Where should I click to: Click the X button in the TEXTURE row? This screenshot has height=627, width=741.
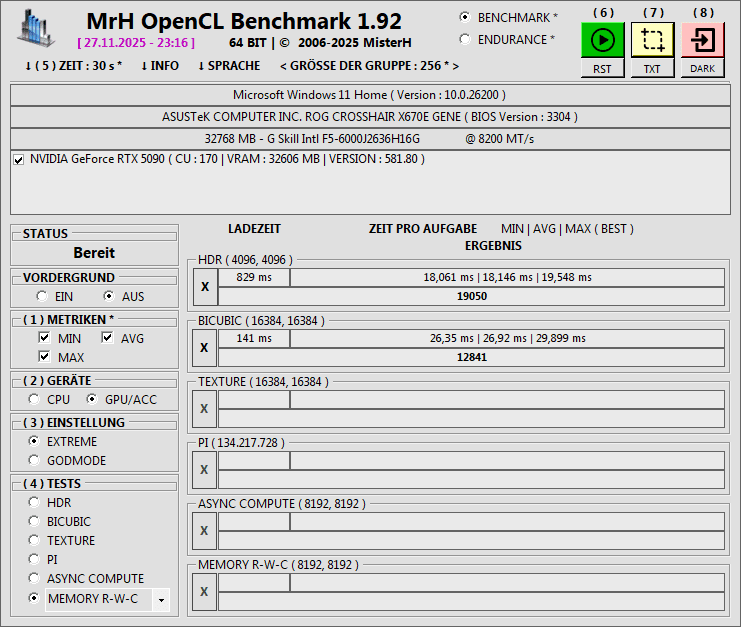coord(205,409)
